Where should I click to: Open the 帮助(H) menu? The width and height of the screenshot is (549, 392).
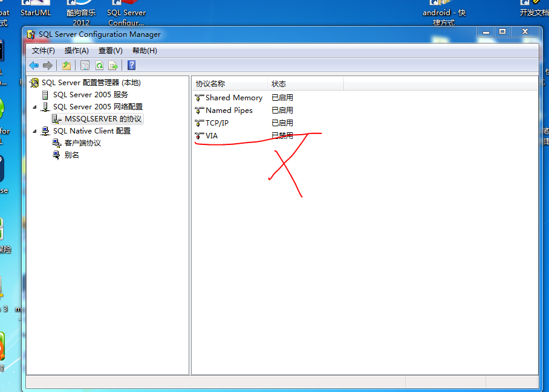(145, 51)
